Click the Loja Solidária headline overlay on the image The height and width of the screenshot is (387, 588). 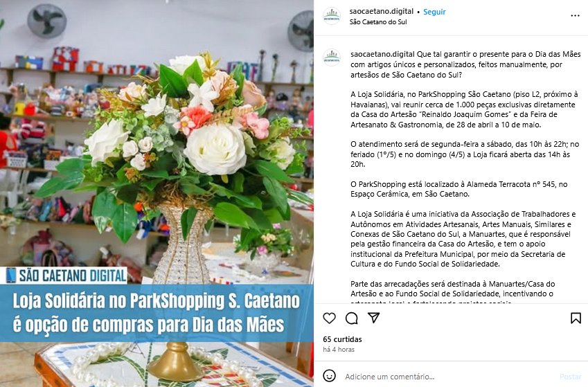[157, 313]
